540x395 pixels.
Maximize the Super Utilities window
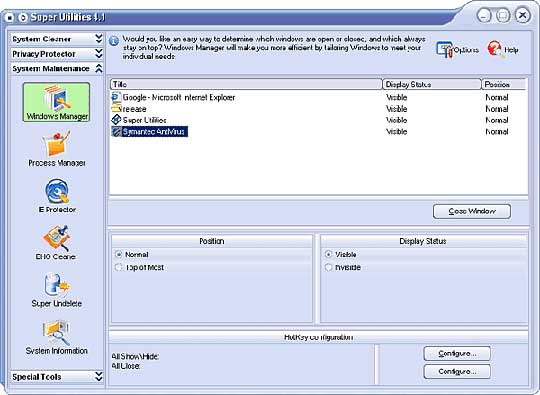tap(503, 15)
